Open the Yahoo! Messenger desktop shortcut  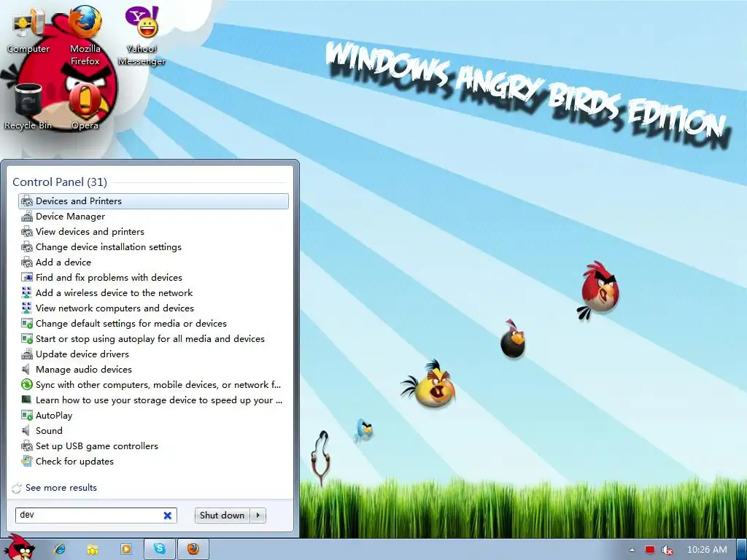(x=142, y=36)
